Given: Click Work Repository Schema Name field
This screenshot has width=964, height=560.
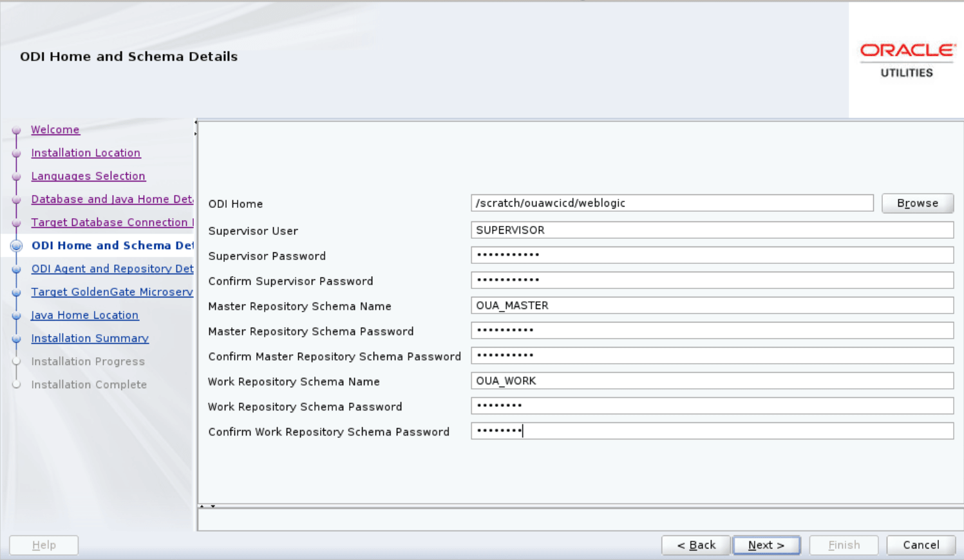Looking at the screenshot, I should pos(712,380).
